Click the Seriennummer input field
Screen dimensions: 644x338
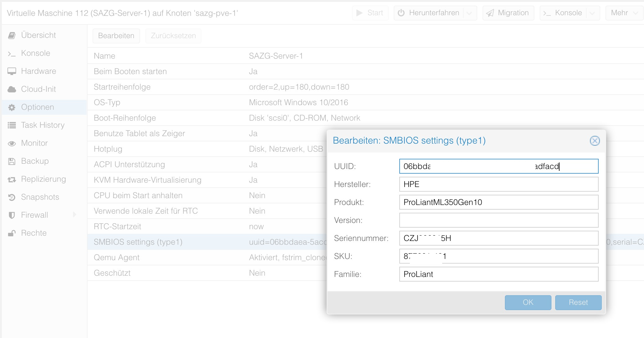pos(499,238)
